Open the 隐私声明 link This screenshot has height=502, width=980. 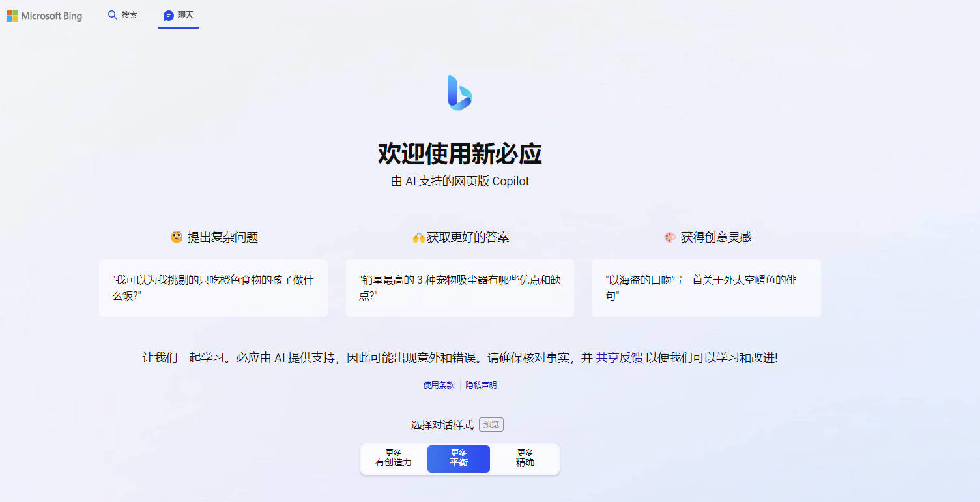[481, 385]
